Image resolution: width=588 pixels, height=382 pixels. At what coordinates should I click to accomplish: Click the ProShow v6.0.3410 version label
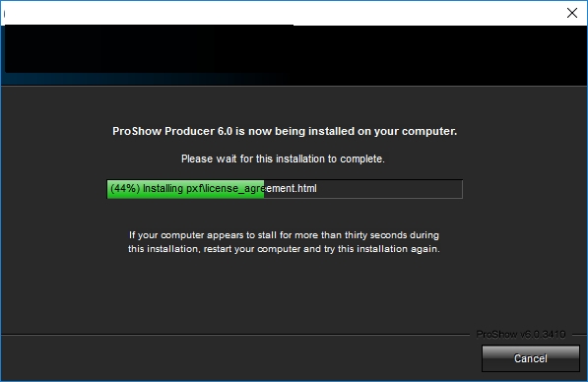(x=521, y=334)
